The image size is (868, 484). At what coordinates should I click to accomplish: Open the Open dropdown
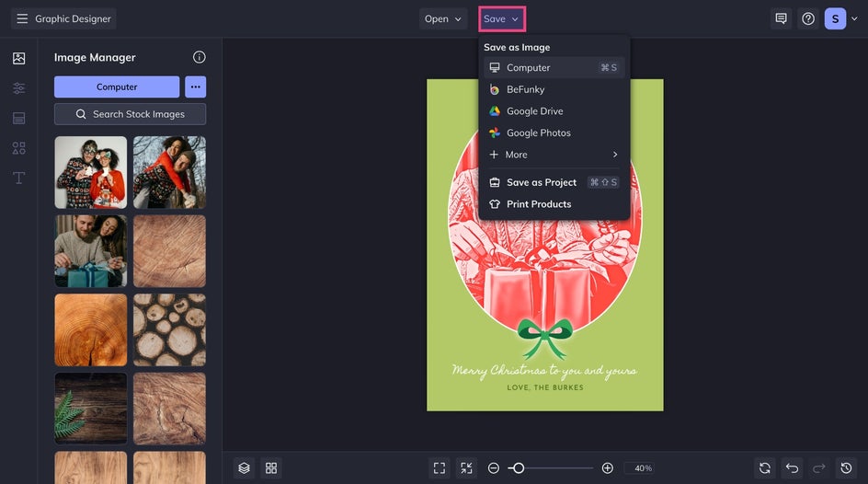[443, 18]
